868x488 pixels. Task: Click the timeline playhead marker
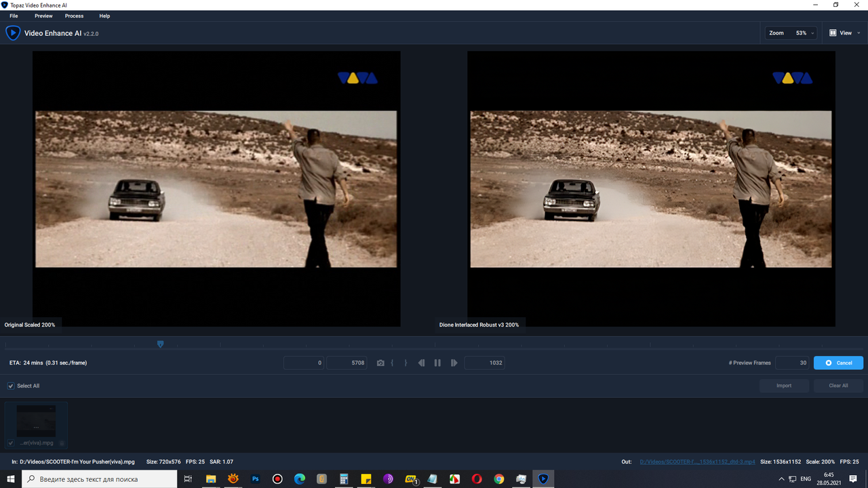[160, 344]
